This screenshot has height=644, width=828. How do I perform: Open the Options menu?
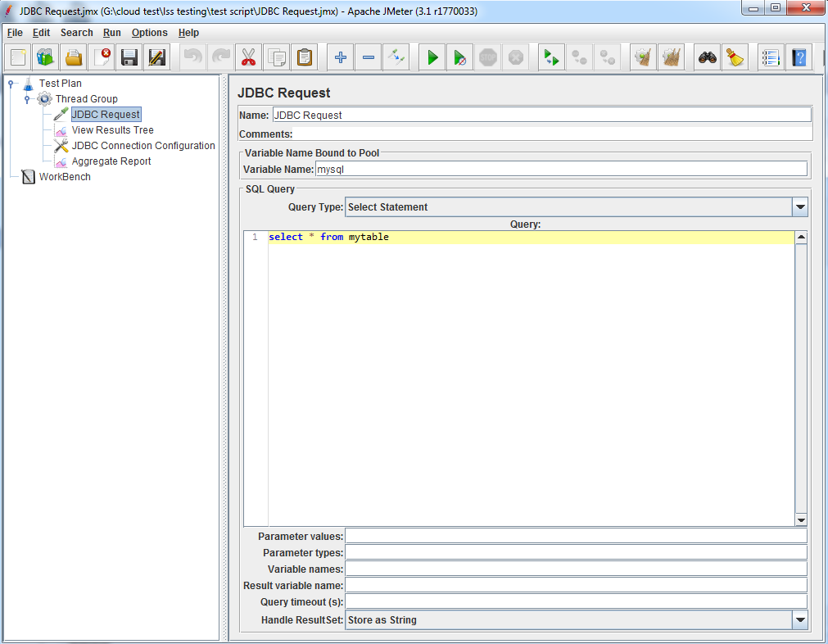point(149,33)
